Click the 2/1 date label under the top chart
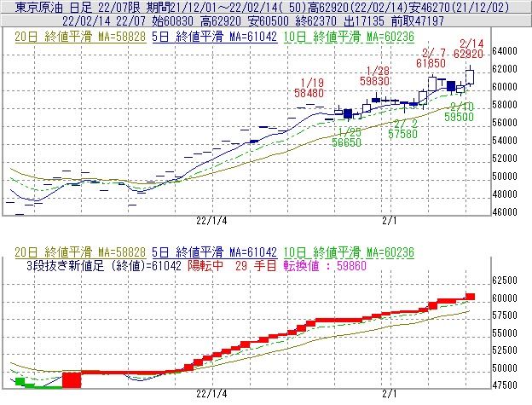Image resolution: width=532 pixels, height=405 pixels. point(390,221)
